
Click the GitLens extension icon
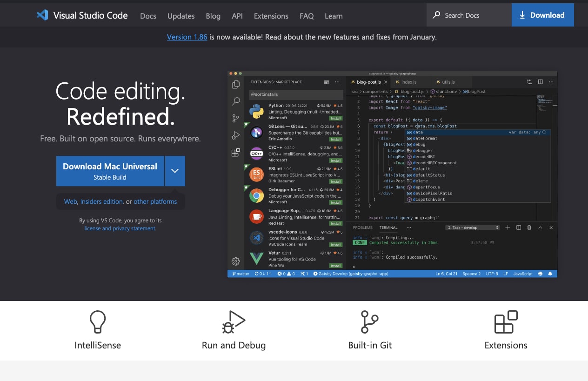click(256, 133)
